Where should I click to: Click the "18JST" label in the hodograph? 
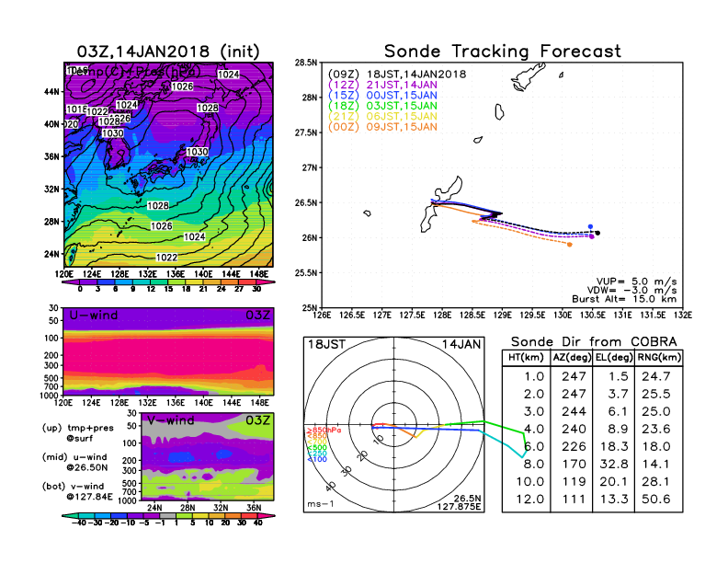[x=326, y=344]
